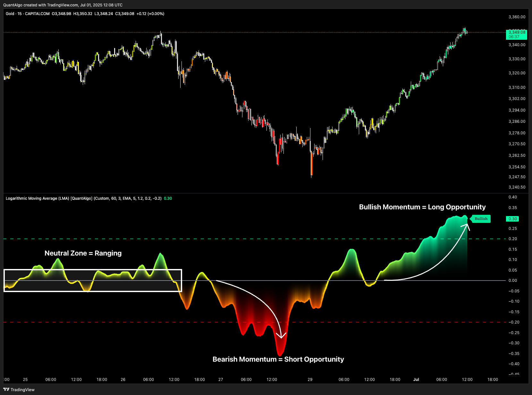Click the date 26 on time axis
Screen dimensions: 532x395
point(123,380)
